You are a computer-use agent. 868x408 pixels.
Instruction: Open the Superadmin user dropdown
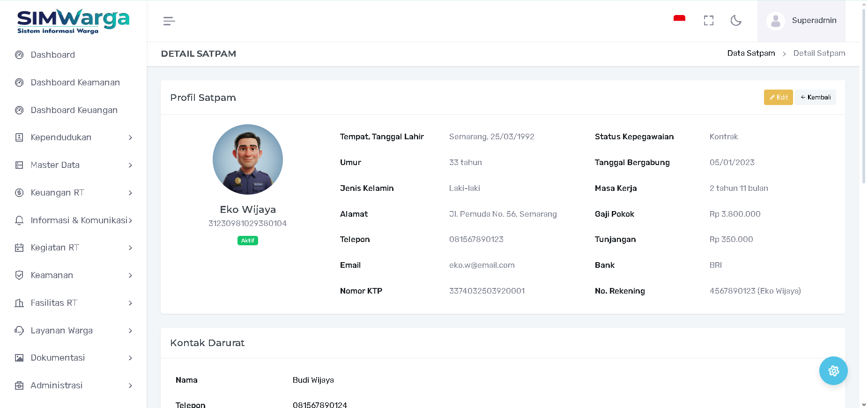point(801,21)
